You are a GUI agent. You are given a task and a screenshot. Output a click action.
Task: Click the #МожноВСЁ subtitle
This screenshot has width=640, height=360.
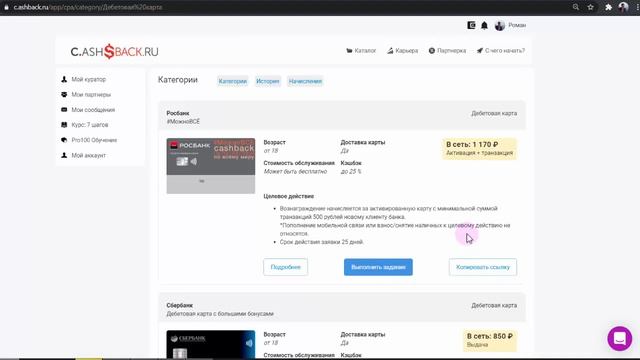pyautogui.click(x=183, y=122)
